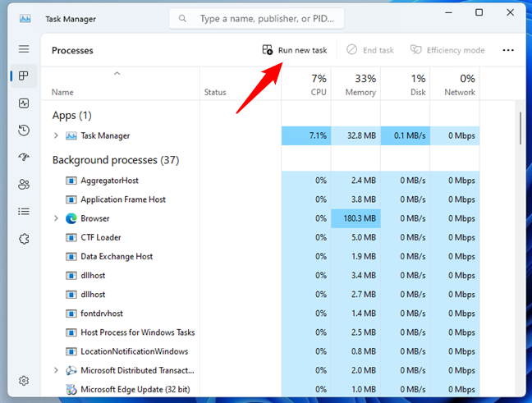
Task: Select the fontdrvhost process row
Action: (260, 314)
